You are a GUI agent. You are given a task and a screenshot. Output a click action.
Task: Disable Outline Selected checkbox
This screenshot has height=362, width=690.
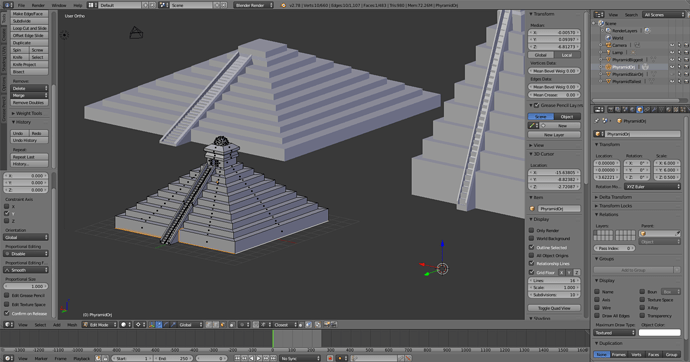point(532,247)
